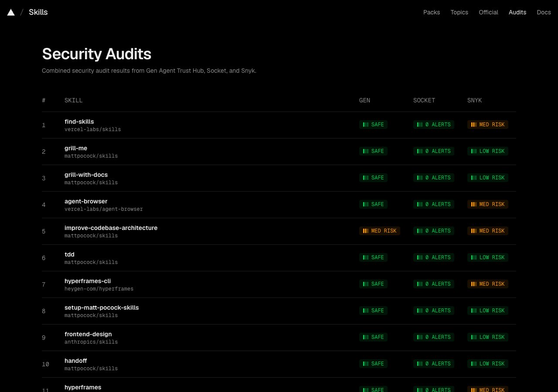Click the row number 10
Image resolution: width=558 pixels, height=392 pixels.
click(45, 364)
